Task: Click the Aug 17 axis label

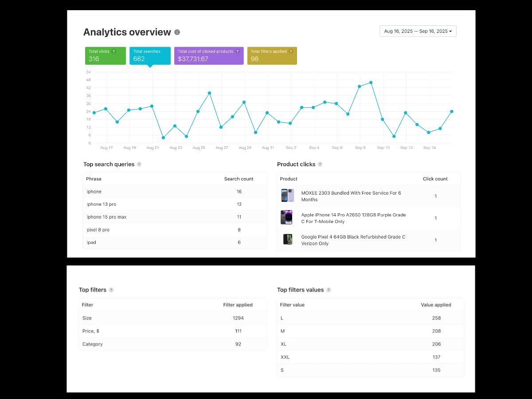Action: (106, 148)
